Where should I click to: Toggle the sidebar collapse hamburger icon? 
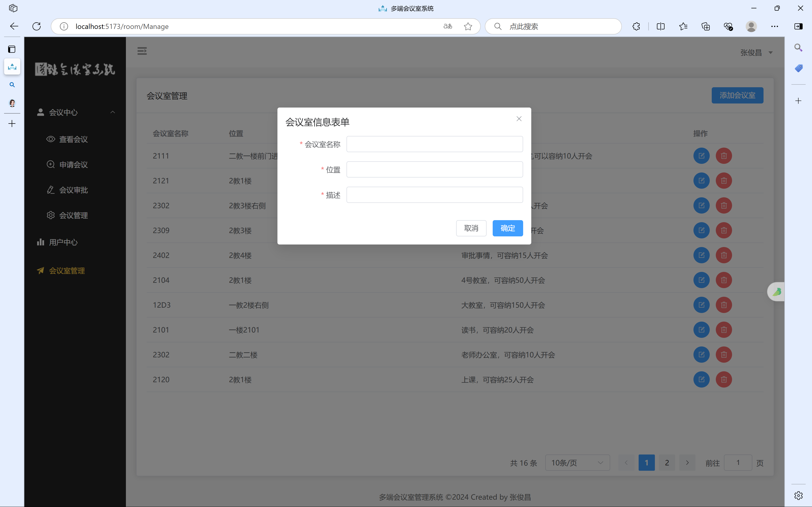pyautogui.click(x=142, y=51)
